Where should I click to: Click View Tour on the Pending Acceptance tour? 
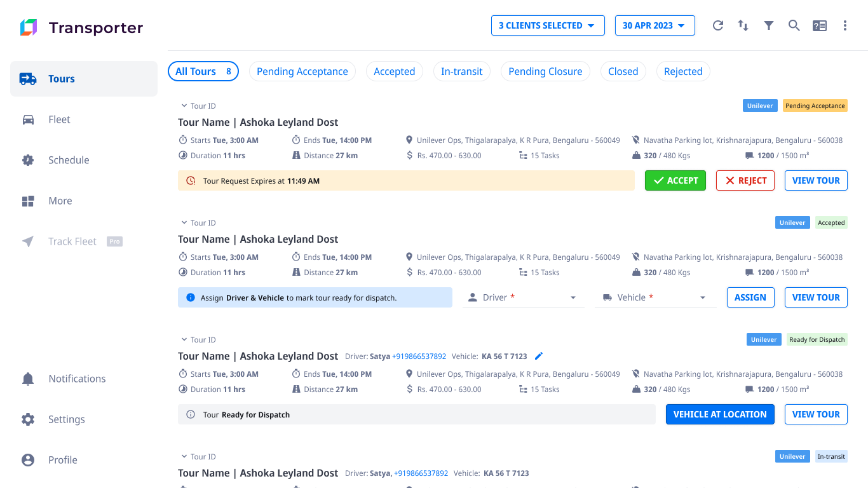(816, 180)
